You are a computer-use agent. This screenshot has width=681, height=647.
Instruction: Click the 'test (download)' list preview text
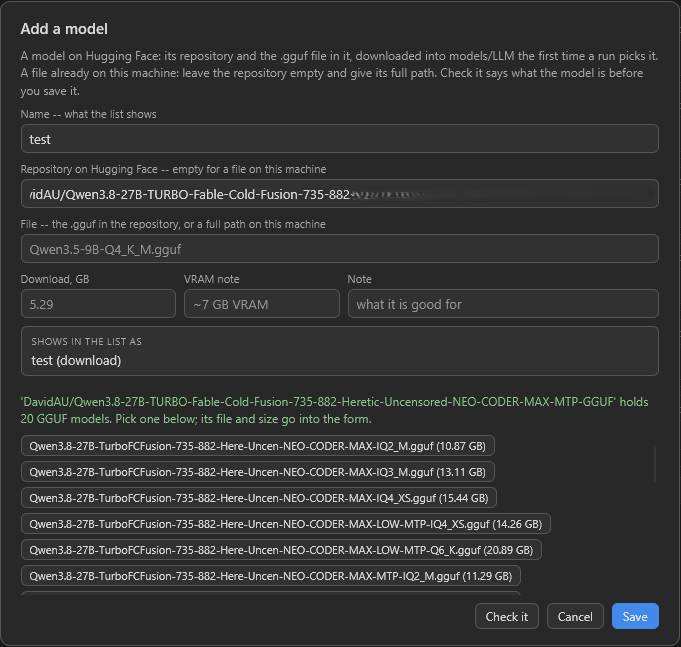point(76,360)
